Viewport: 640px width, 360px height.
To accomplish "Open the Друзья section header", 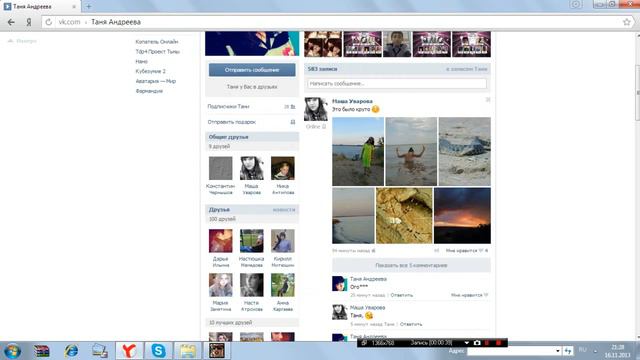I will [x=252, y=210].
